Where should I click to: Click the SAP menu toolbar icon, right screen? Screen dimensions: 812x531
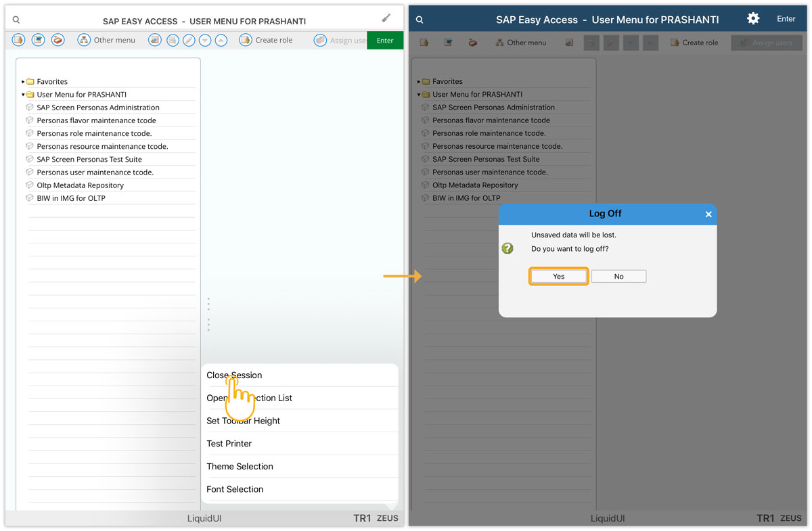click(x=448, y=43)
